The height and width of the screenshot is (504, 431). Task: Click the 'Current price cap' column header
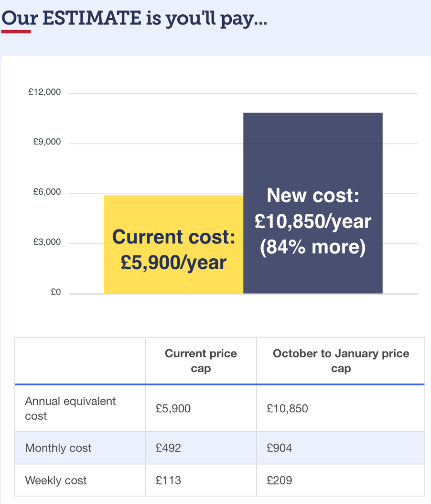[201, 361]
